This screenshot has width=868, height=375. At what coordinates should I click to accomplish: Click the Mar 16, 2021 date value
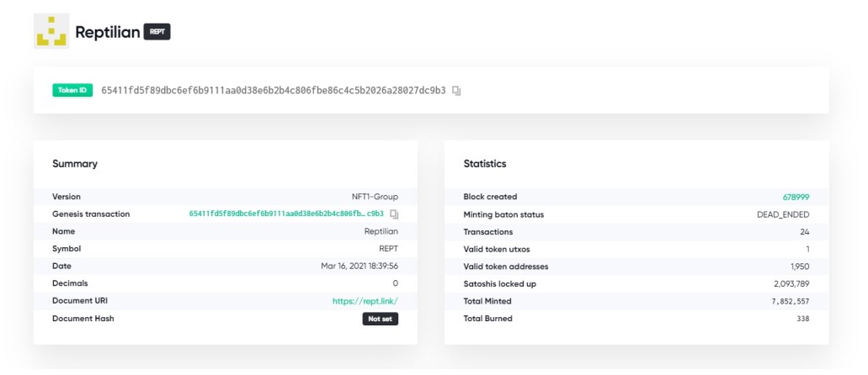[x=359, y=266]
